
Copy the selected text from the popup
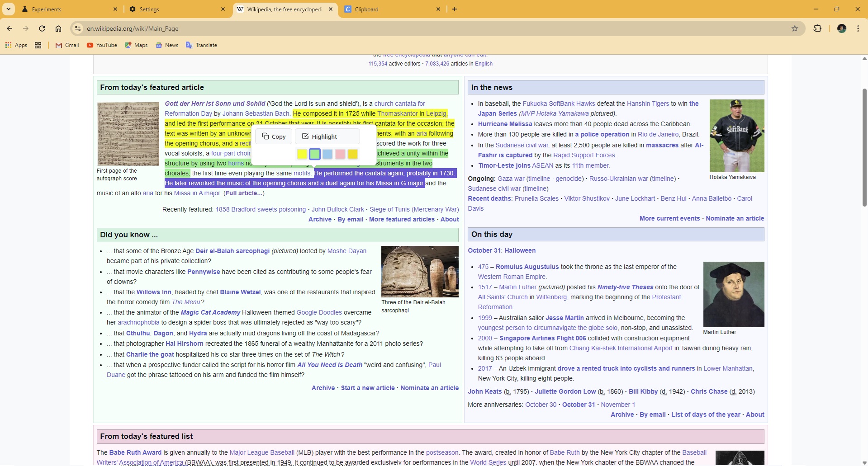click(x=274, y=137)
